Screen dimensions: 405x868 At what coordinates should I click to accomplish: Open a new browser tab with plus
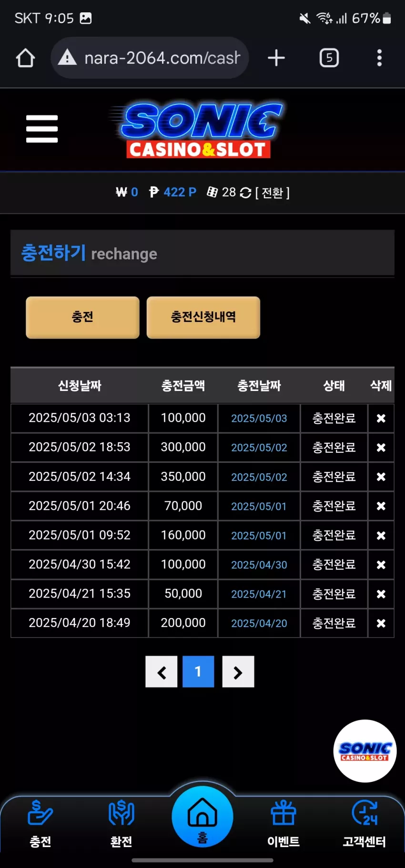pyautogui.click(x=276, y=58)
